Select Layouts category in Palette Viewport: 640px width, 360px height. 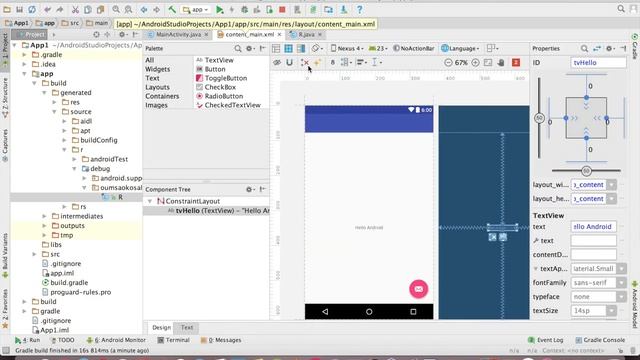tap(157, 87)
